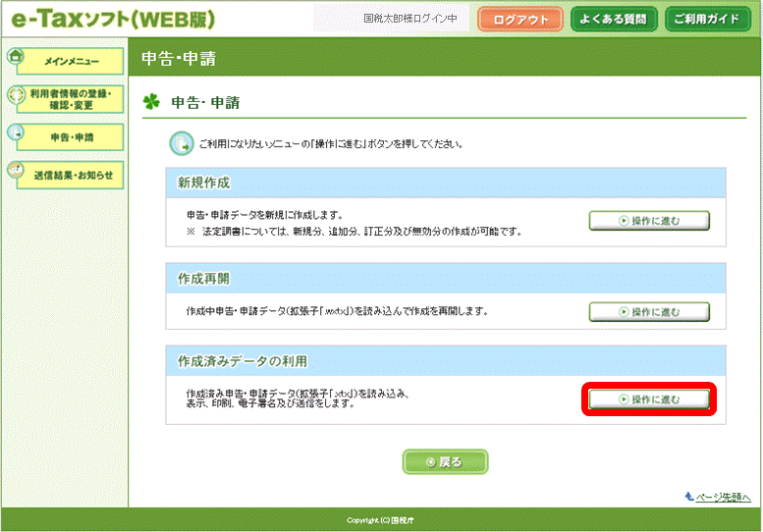Click the clover icon beside 申告・申請 heading

coord(151,102)
